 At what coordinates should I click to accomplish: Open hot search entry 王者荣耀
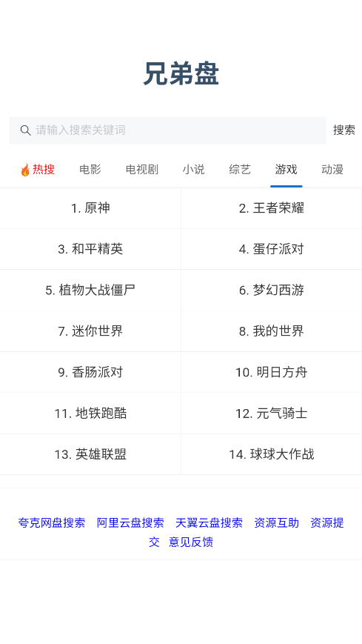tap(271, 208)
